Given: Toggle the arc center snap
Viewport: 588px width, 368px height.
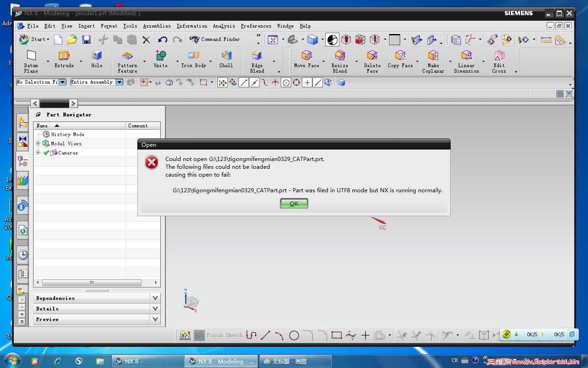Looking at the screenshot, I should coord(286,83).
